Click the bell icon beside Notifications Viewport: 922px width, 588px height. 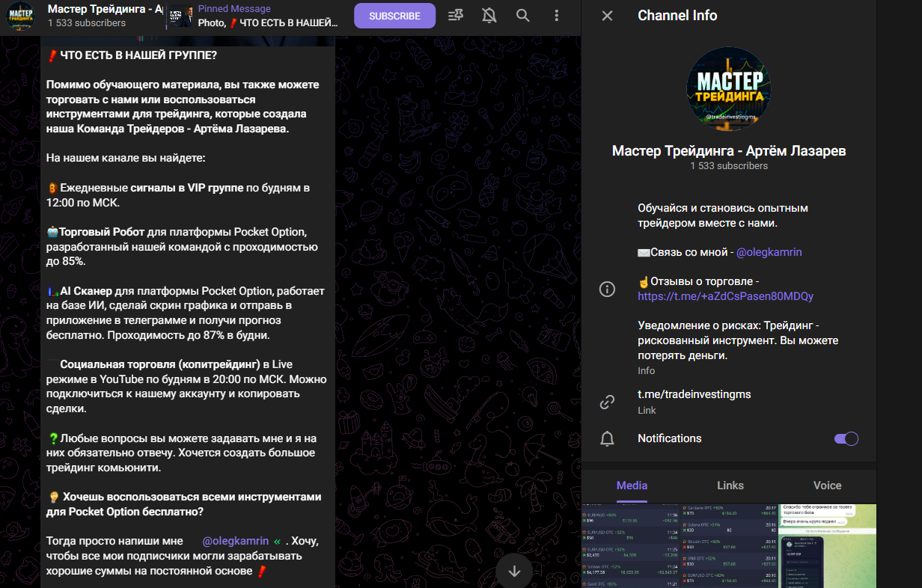point(607,439)
